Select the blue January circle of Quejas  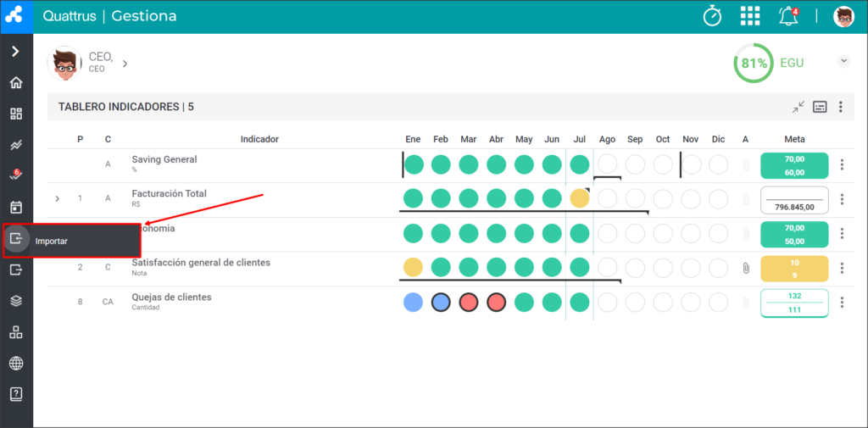pyautogui.click(x=413, y=303)
